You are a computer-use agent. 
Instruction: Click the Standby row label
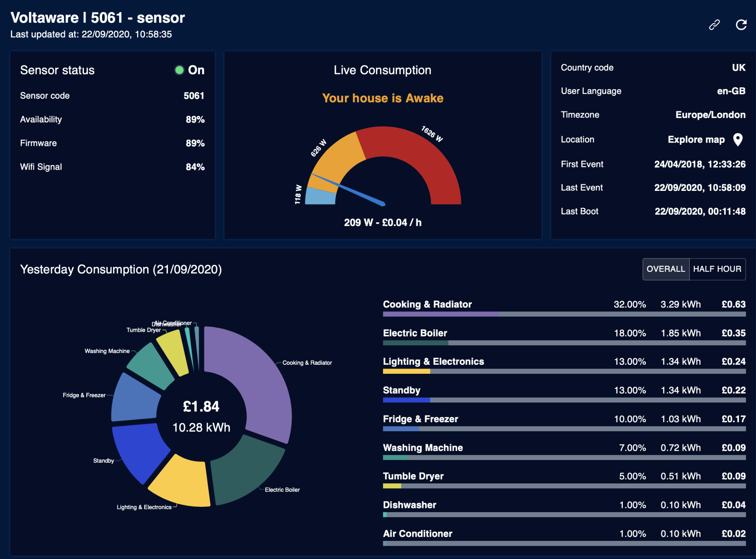pyautogui.click(x=402, y=390)
